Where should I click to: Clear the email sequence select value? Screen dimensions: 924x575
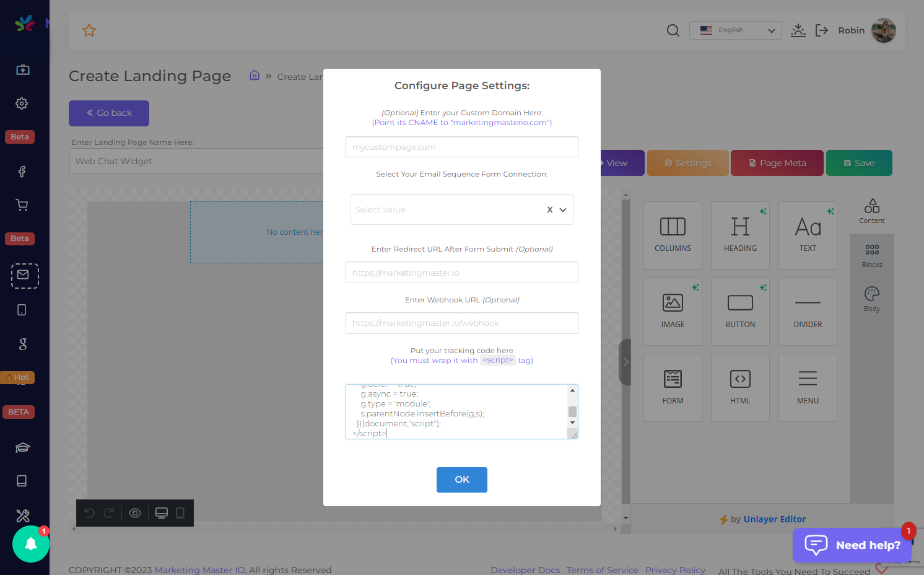[x=550, y=209]
